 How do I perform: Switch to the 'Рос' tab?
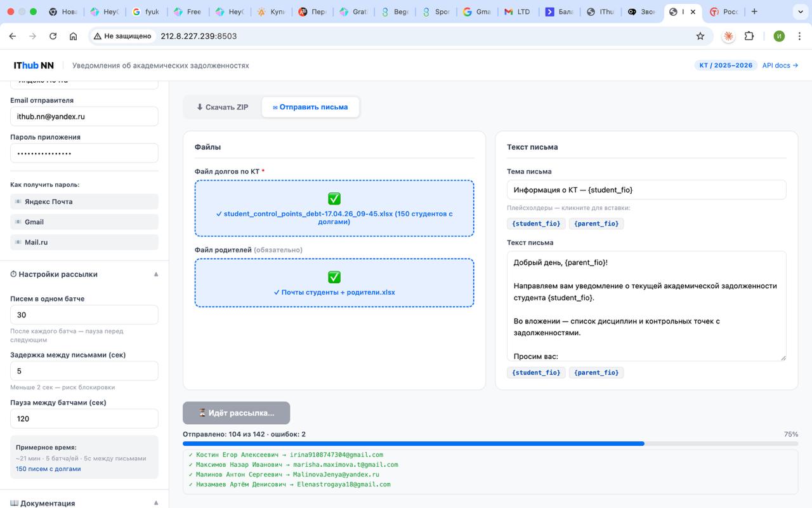coord(724,11)
